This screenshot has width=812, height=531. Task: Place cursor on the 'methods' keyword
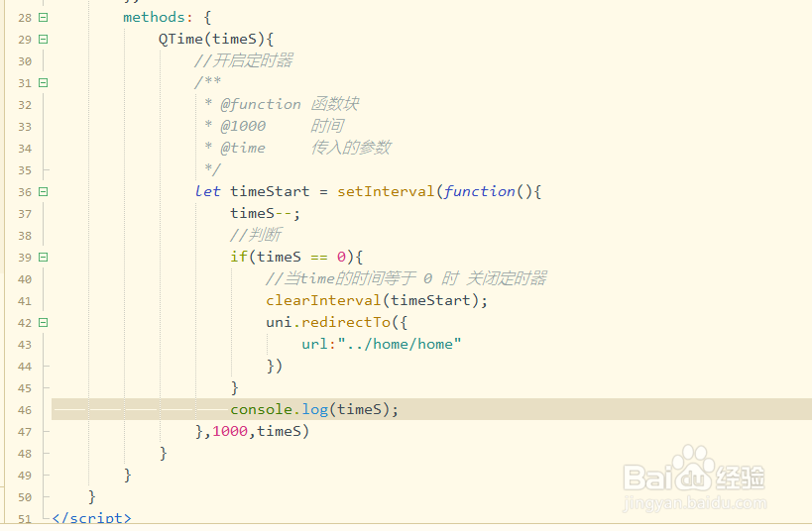pyautogui.click(x=154, y=17)
